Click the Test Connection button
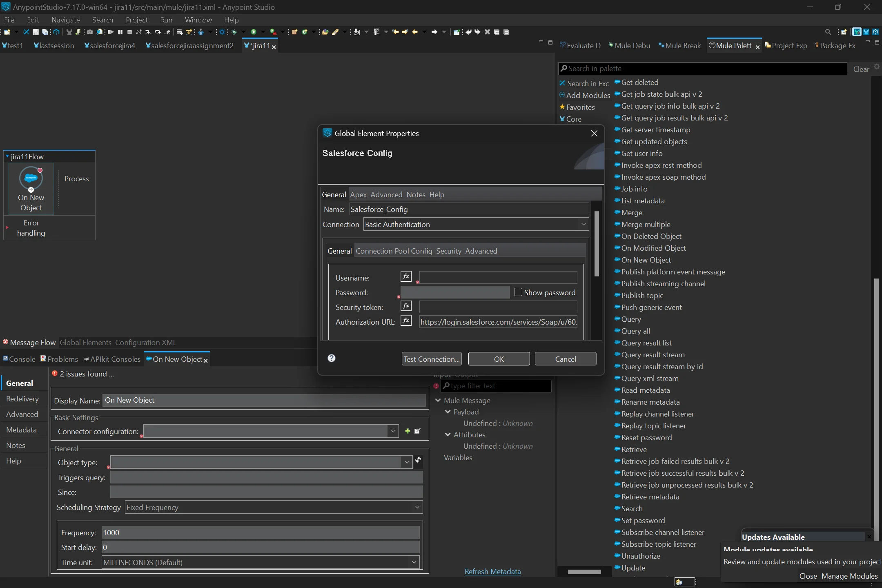 tap(431, 359)
